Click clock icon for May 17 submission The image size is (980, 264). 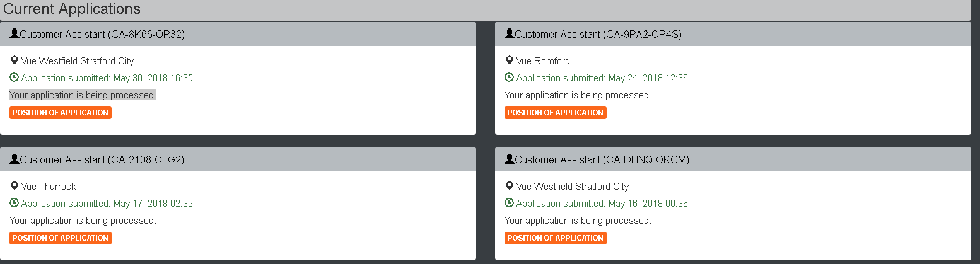pyautogui.click(x=15, y=204)
